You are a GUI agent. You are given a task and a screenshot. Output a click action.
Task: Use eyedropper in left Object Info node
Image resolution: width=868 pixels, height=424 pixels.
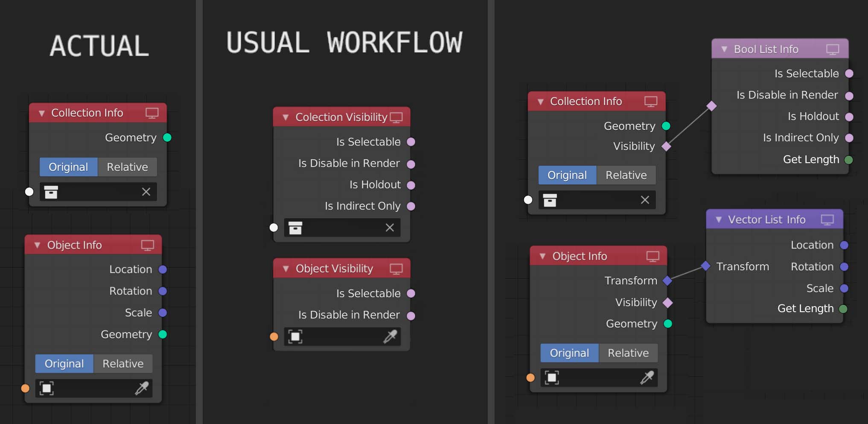coord(142,388)
